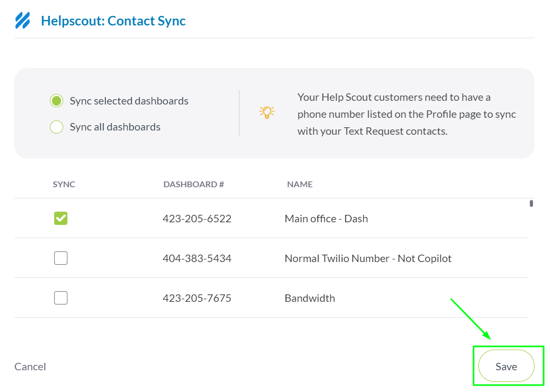This screenshot has height=392, width=550.
Task: Click the Main office - Dash name
Action: 326,219
